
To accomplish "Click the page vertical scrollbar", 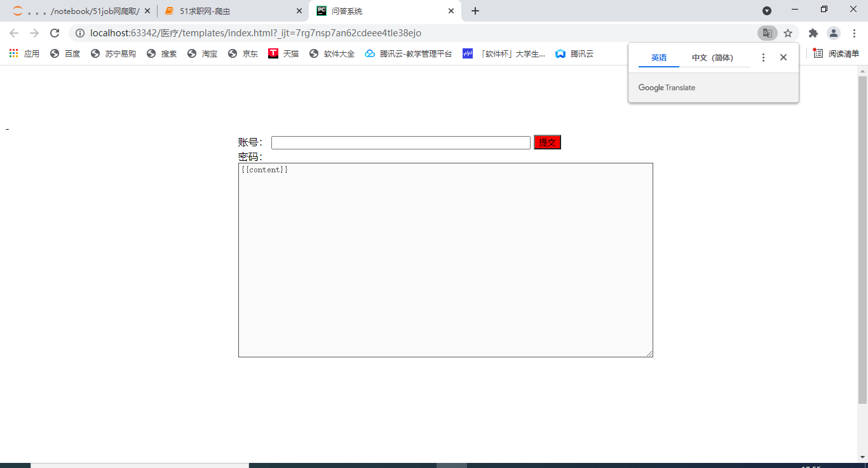I will (862, 240).
